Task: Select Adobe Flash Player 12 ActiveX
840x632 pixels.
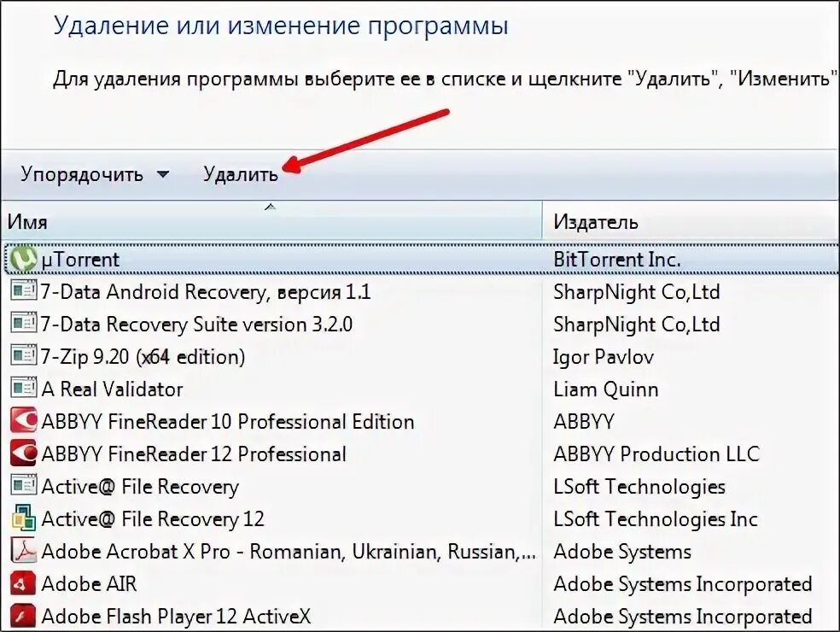Action: point(176,617)
